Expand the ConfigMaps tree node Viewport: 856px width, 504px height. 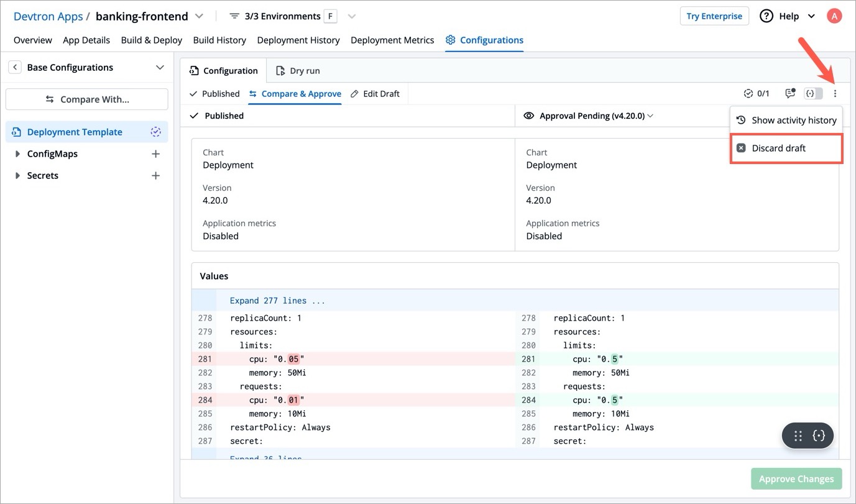(x=17, y=154)
